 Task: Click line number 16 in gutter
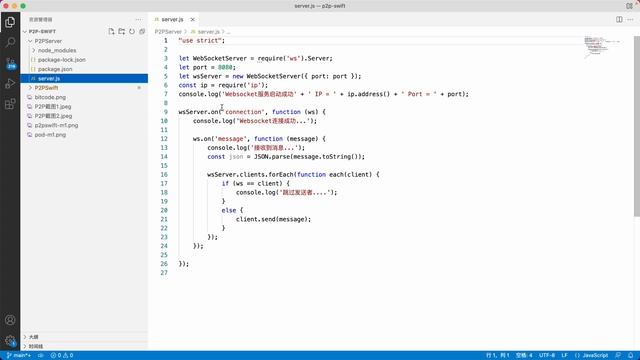[x=164, y=174]
